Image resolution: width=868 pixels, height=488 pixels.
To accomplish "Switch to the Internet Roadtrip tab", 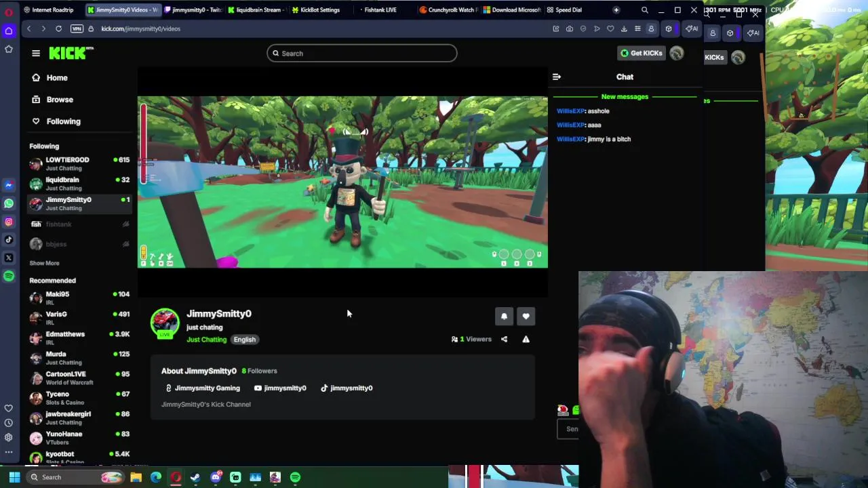I will tap(49, 10).
